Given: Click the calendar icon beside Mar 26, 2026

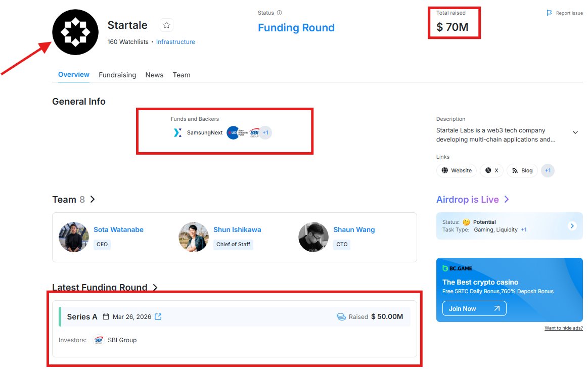Looking at the screenshot, I should pyautogui.click(x=106, y=317).
